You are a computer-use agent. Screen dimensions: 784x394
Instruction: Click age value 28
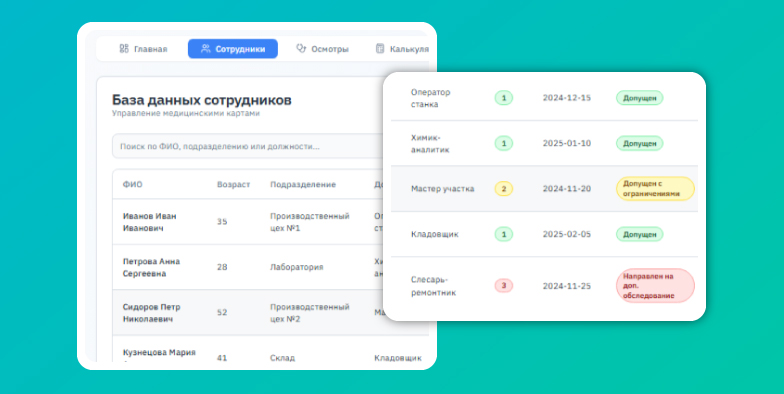[222, 268]
